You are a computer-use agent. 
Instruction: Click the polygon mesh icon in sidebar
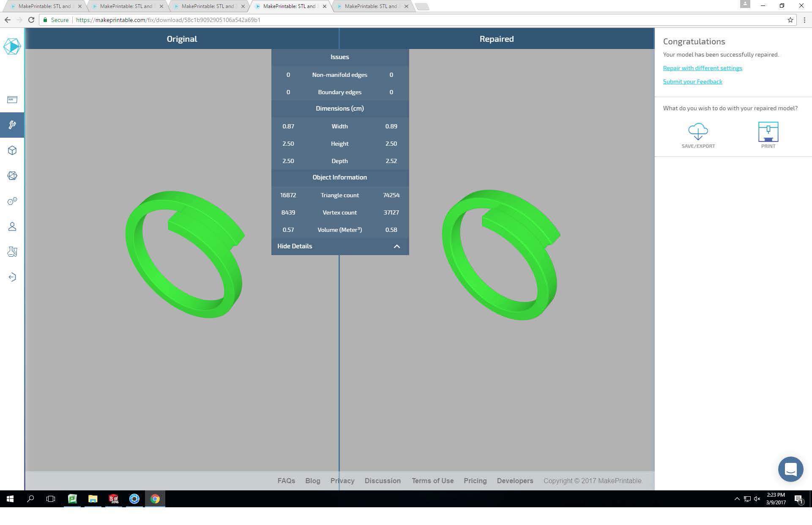(x=12, y=176)
